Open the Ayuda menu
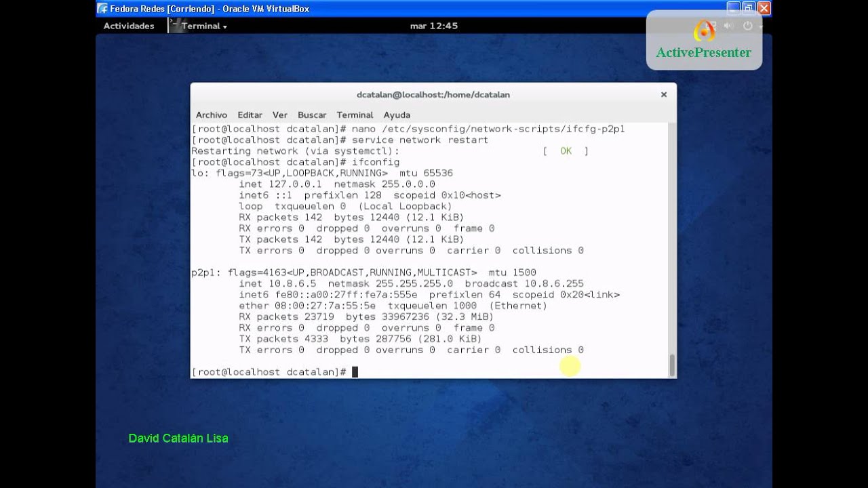The height and width of the screenshot is (488, 868). pyautogui.click(x=397, y=115)
